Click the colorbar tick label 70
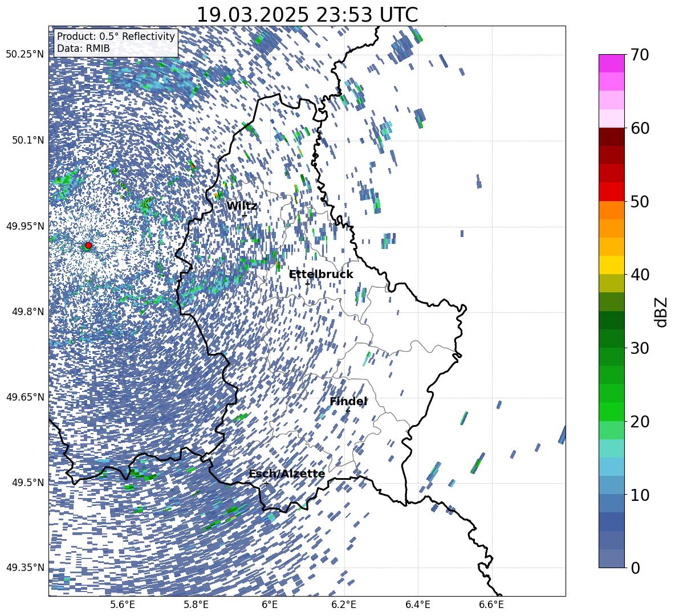This screenshot has width=675, height=616. 639,55
